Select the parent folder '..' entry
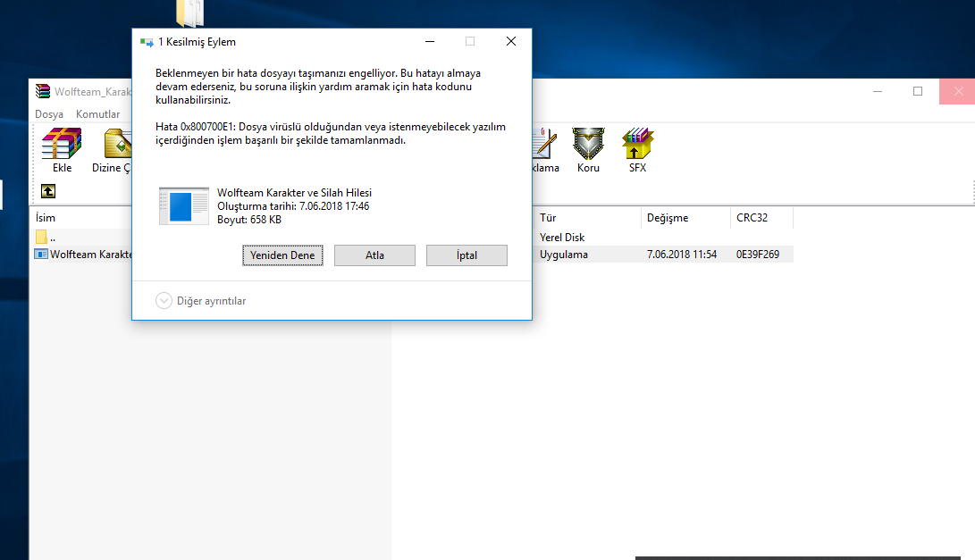Viewport: 975px width, 560px height. (46, 237)
